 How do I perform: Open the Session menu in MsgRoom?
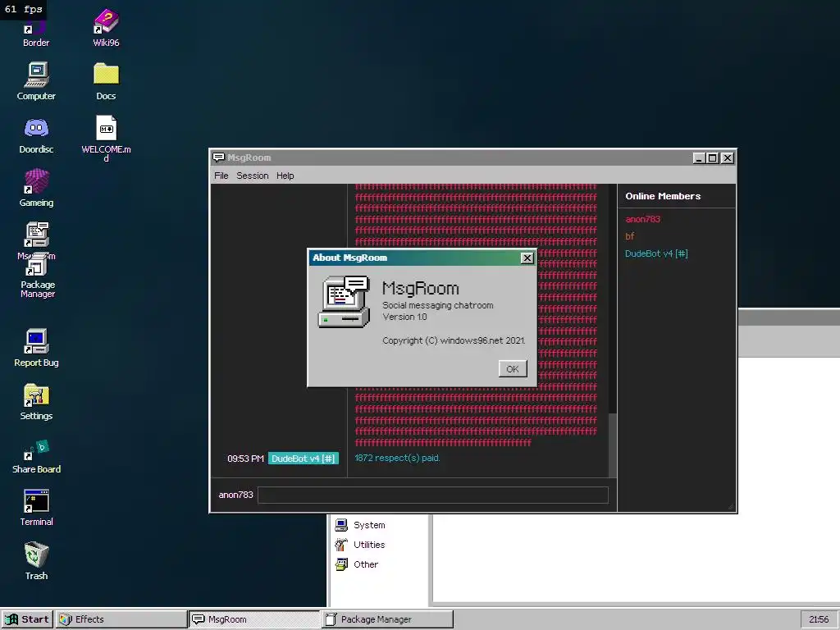pos(253,176)
